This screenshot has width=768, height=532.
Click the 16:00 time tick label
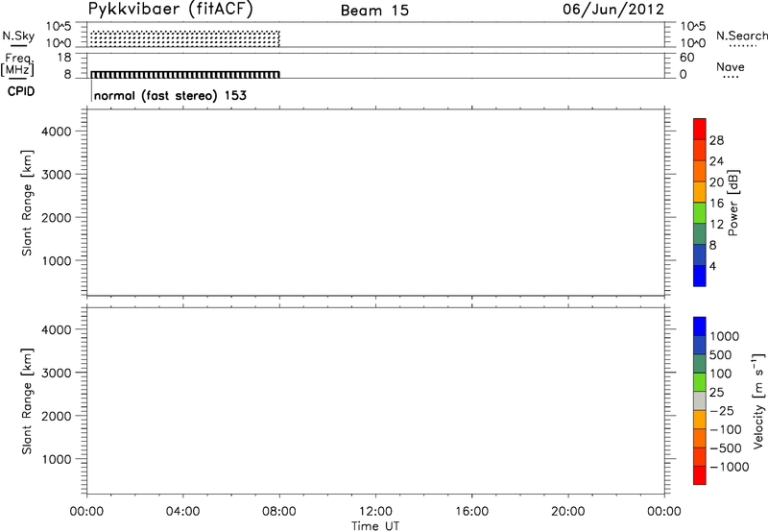coord(471,512)
